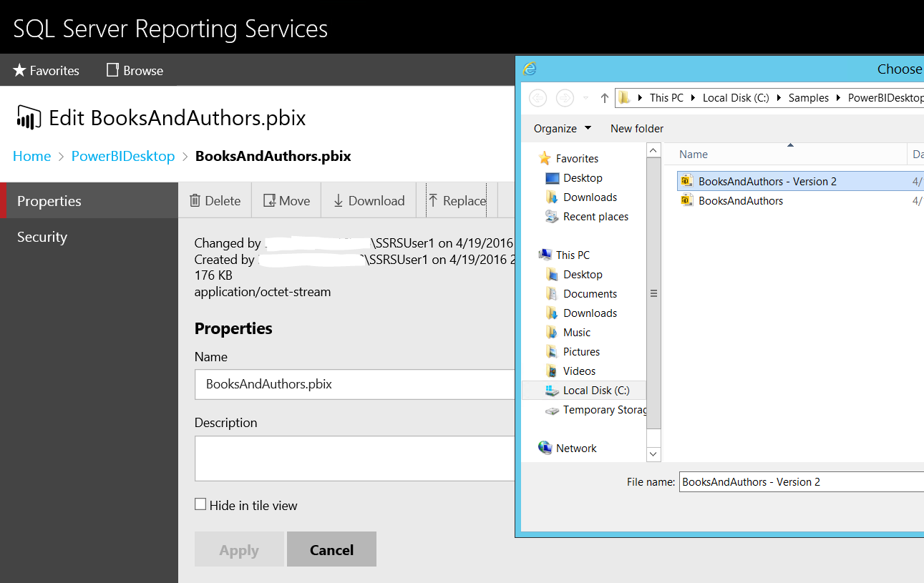This screenshot has height=583, width=924.
Task: Open Documents folder in navigation pane
Action: (590, 294)
